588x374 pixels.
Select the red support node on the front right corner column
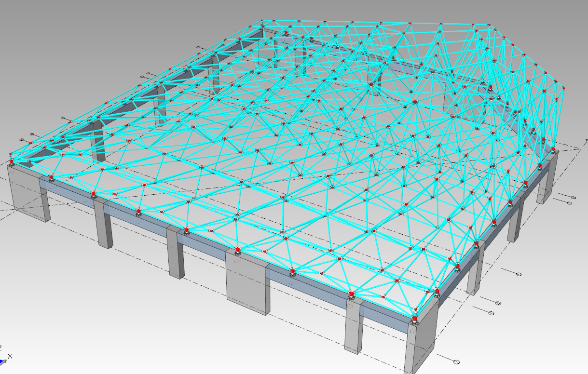414,318
